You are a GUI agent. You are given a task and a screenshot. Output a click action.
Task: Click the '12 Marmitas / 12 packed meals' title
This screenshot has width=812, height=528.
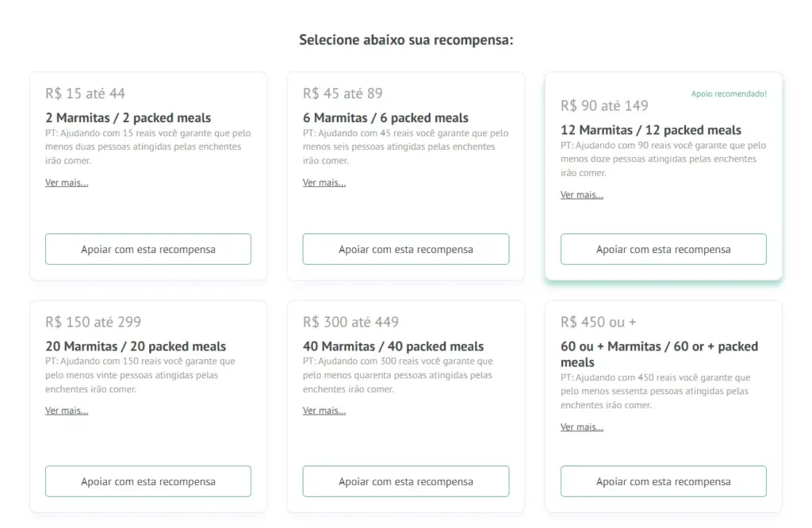click(651, 130)
